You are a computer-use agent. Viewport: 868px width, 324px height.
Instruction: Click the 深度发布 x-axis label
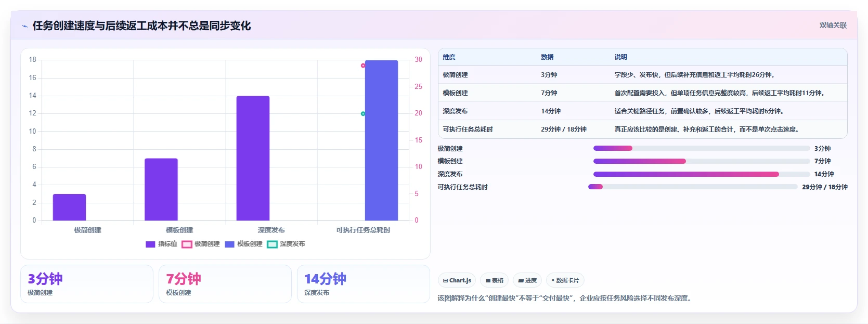coord(271,230)
